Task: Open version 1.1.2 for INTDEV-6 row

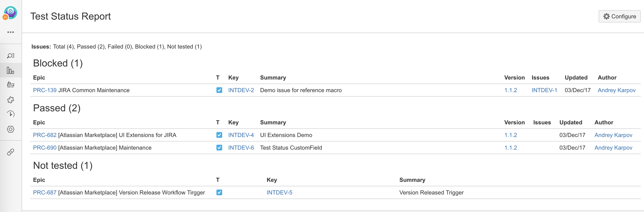Action: coord(510,148)
